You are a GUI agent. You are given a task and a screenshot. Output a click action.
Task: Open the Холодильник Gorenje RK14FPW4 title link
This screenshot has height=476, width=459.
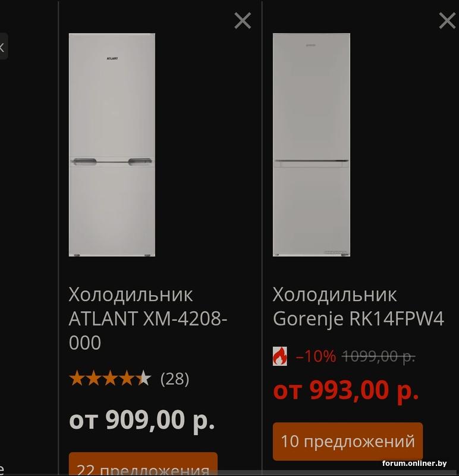[x=359, y=306]
